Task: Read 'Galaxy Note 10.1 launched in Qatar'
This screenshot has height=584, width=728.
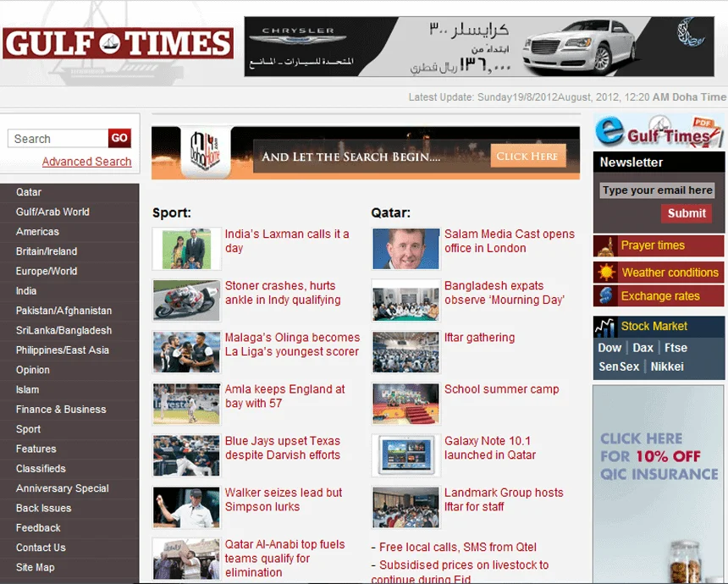Action: pyautogui.click(x=490, y=448)
